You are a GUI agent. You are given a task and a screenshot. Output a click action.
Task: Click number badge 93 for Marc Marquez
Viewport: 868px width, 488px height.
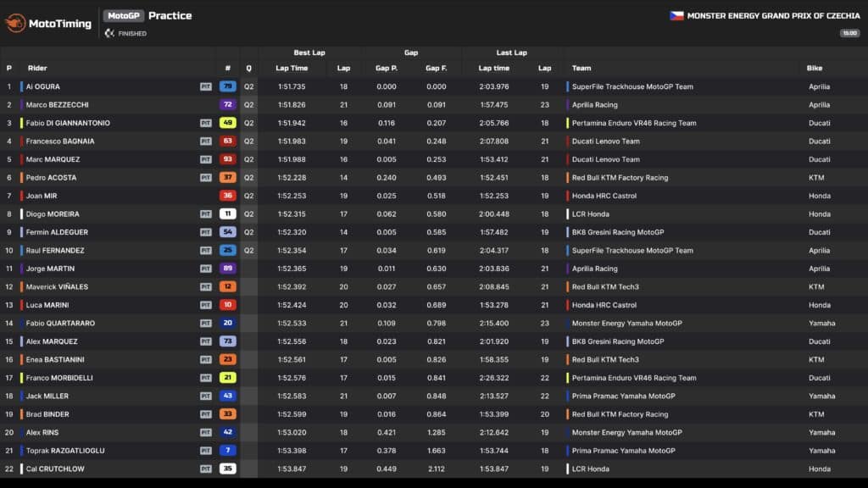tap(227, 159)
